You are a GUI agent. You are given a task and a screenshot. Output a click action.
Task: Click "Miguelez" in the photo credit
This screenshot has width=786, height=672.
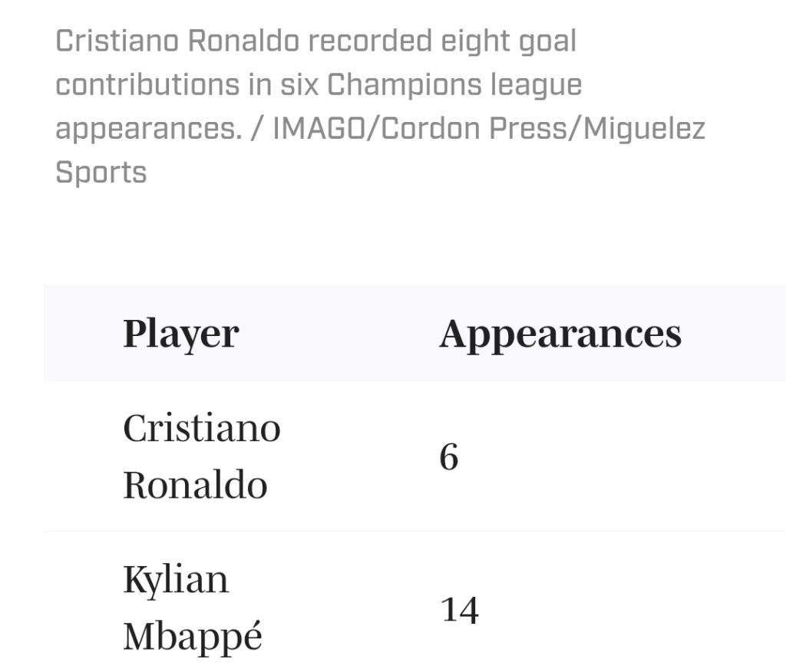tap(645, 129)
